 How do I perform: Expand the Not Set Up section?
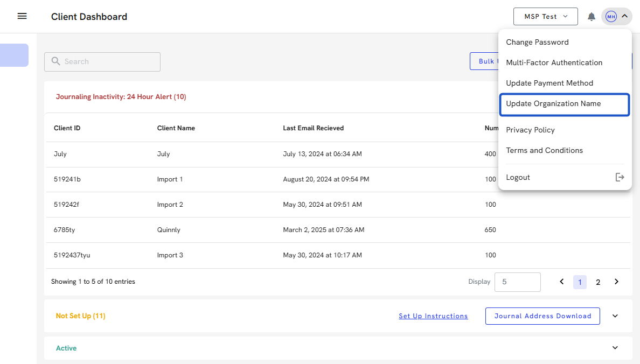[x=615, y=316]
